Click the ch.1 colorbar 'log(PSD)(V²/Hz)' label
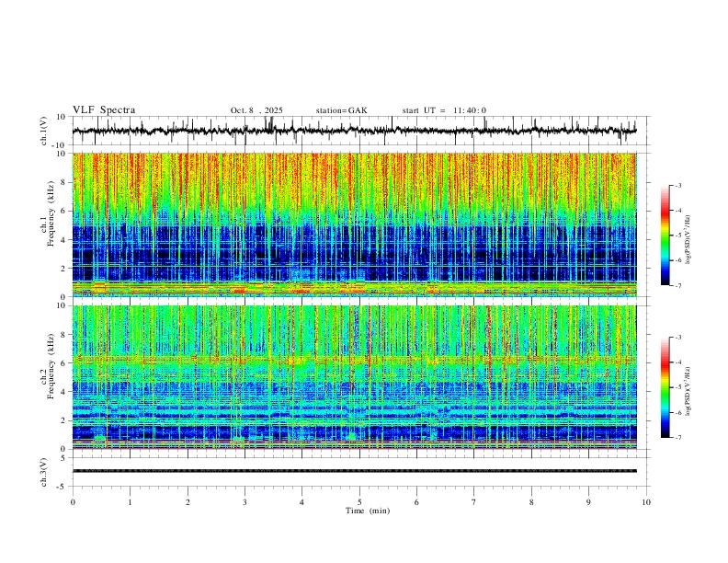 (x=688, y=239)
